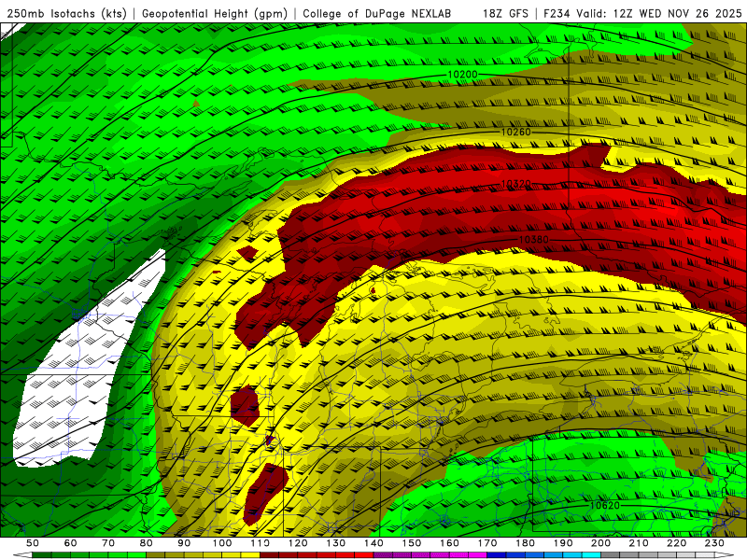Click the 70 value on the color scale
Image resolution: width=747 pixels, height=560 pixels.
(x=108, y=543)
